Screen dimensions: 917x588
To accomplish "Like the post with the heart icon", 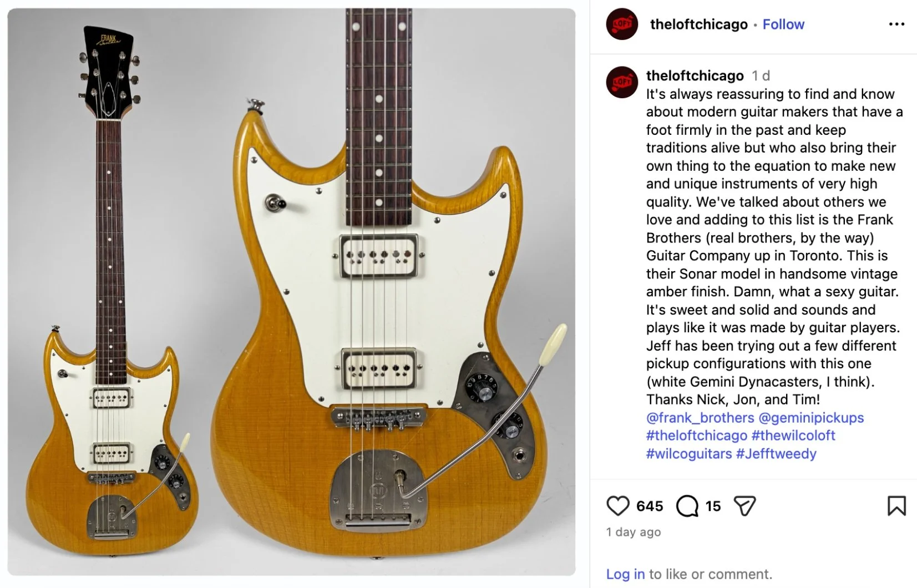I will click(617, 506).
